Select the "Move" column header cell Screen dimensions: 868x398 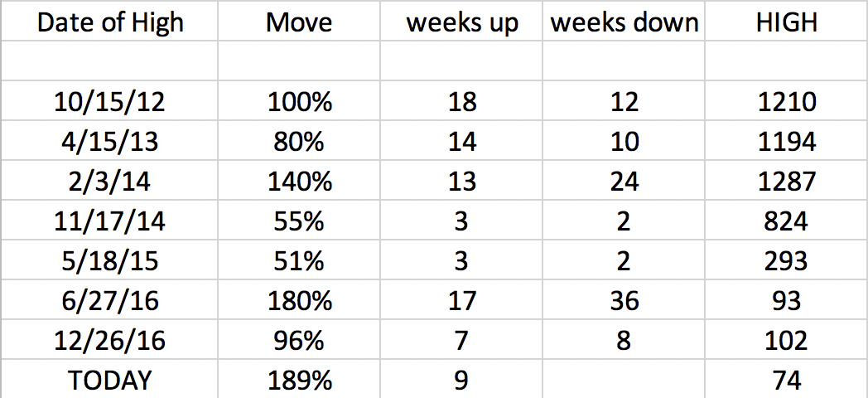(x=299, y=22)
